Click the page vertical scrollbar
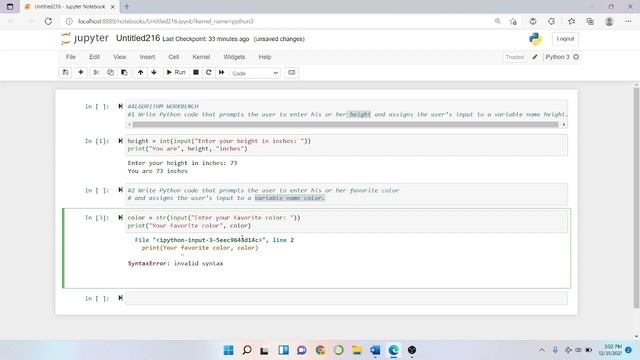The height and width of the screenshot is (360, 640). [x=636, y=198]
